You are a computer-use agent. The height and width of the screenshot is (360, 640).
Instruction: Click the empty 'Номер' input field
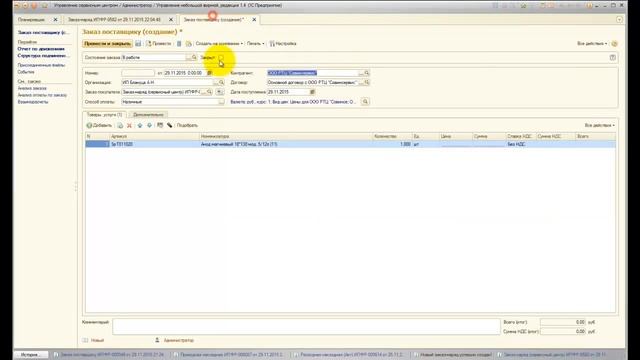click(x=138, y=73)
